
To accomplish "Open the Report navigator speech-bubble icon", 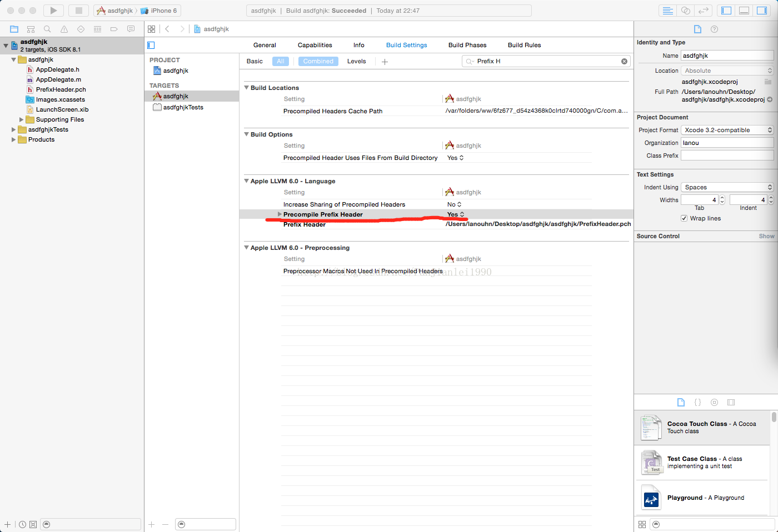I will point(131,29).
